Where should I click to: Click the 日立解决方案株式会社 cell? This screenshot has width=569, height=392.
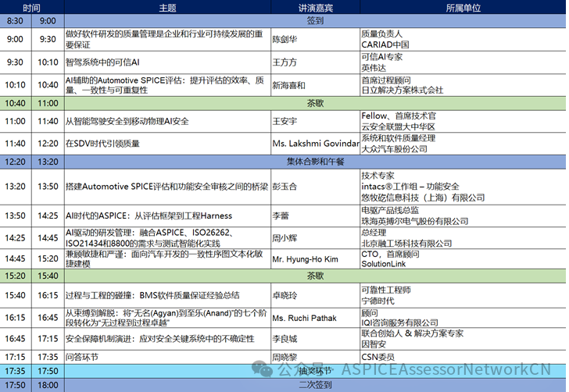point(463,85)
